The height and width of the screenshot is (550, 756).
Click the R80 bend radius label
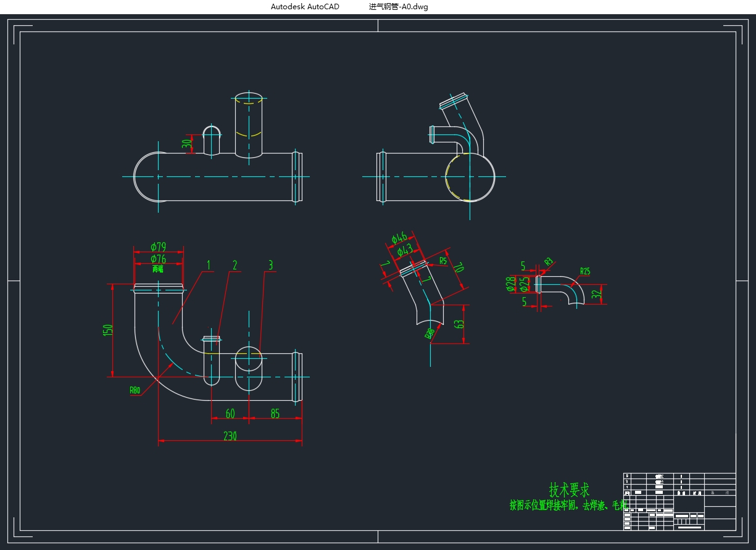point(135,390)
